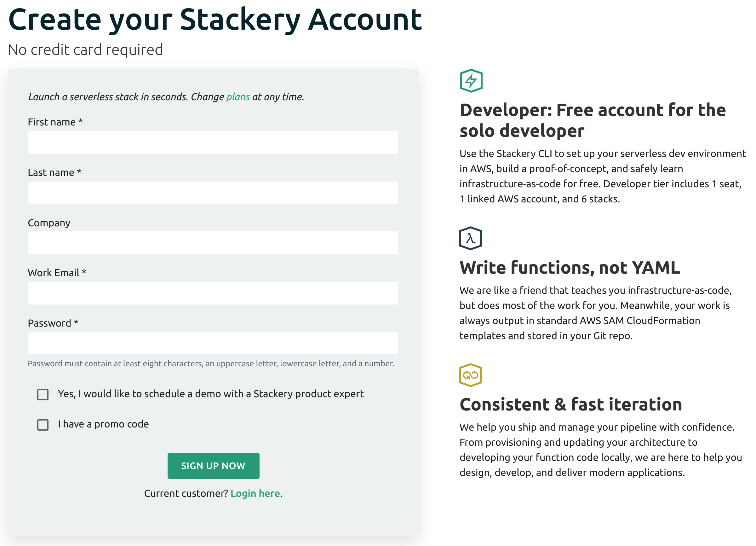Enable the promo code checkbox
Viewport: 756px width, 546px height.
coord(44,424)
